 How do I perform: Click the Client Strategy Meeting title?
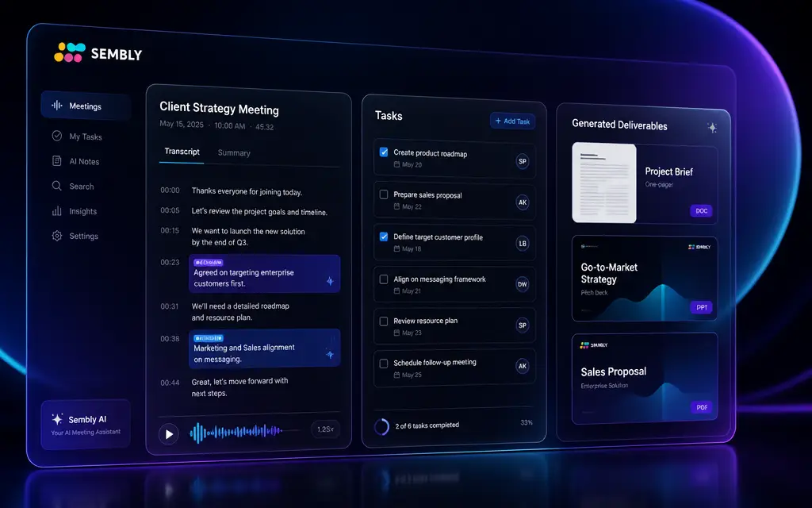click(219, 108)
